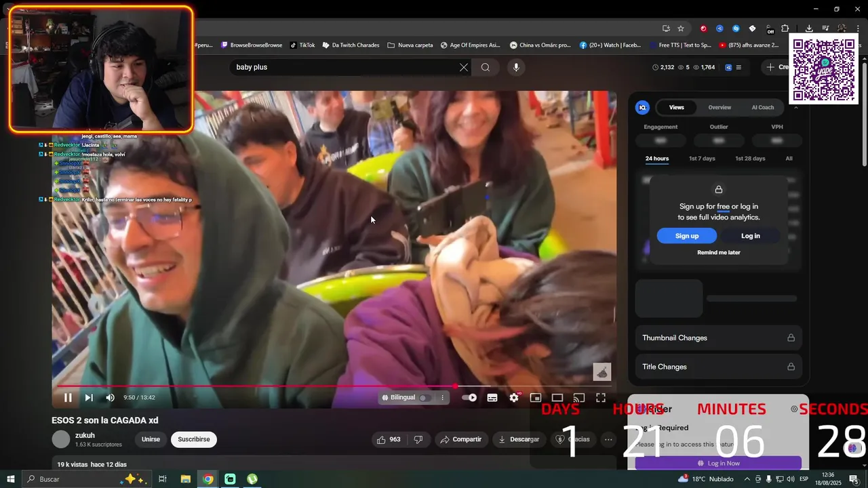Image resolution: width=868 pixels, height=488 pixels.
Task: Dislike the video
Action: point(418,439)
